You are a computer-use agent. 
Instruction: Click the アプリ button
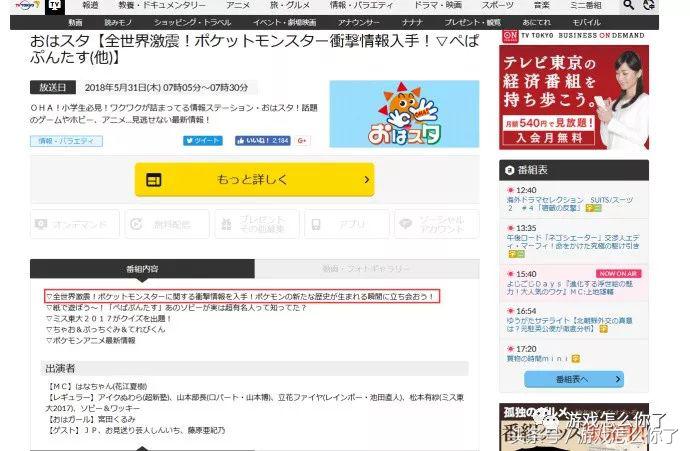click(347, 224)
